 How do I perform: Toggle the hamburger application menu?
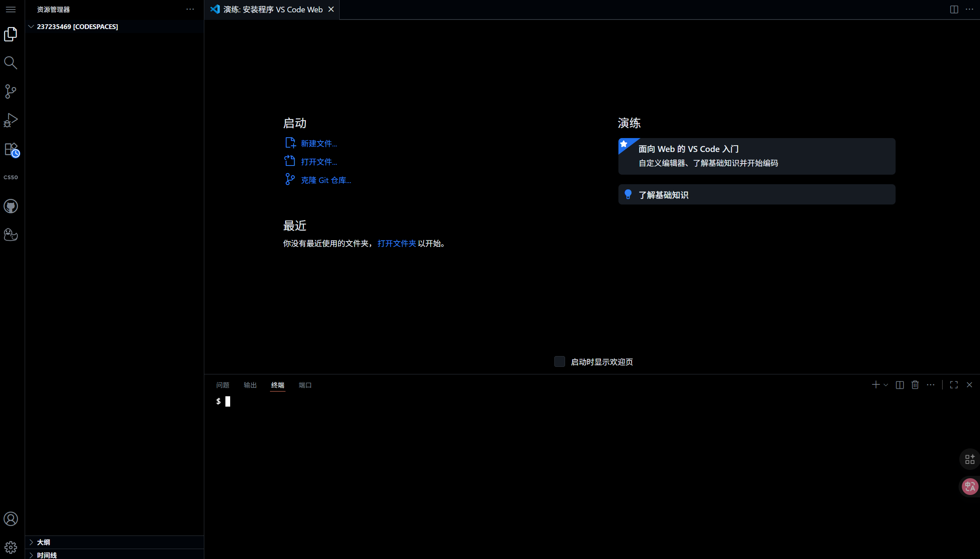tap(11, 9)
